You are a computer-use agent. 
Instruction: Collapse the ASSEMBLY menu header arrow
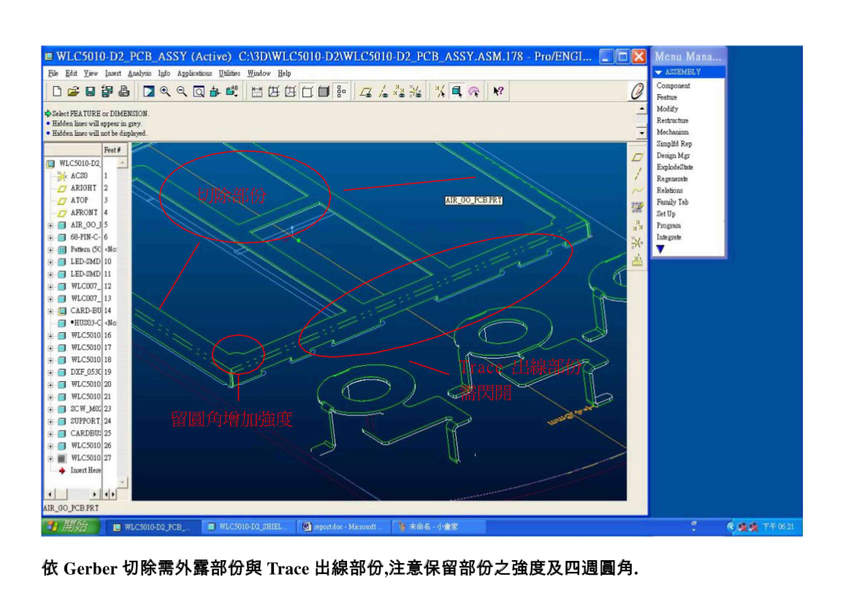[659, 72]
